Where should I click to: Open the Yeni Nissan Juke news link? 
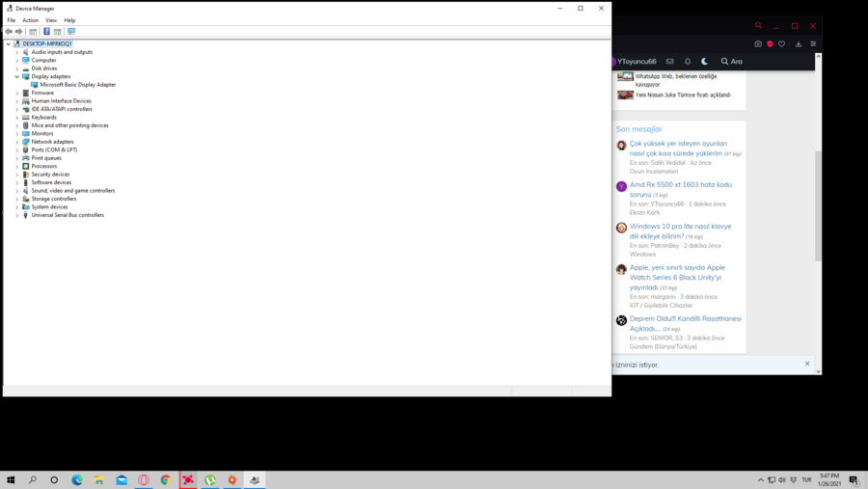[683, 95]
